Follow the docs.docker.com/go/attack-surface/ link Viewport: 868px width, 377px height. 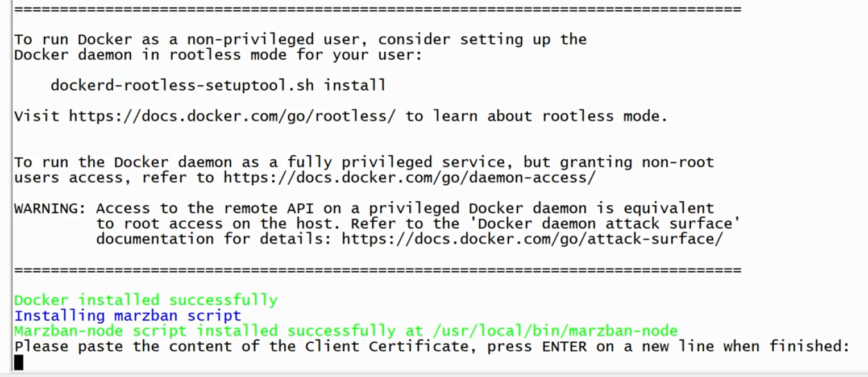532,239
